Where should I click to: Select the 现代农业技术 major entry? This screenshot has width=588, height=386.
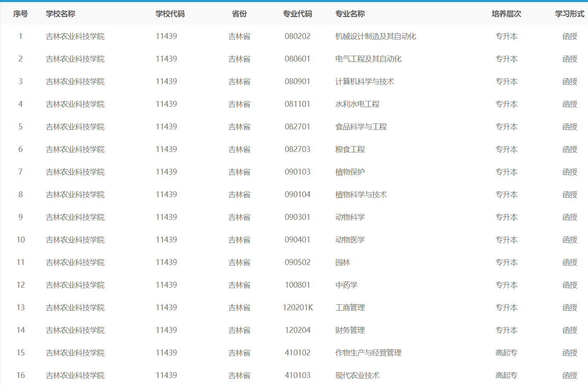357,376
